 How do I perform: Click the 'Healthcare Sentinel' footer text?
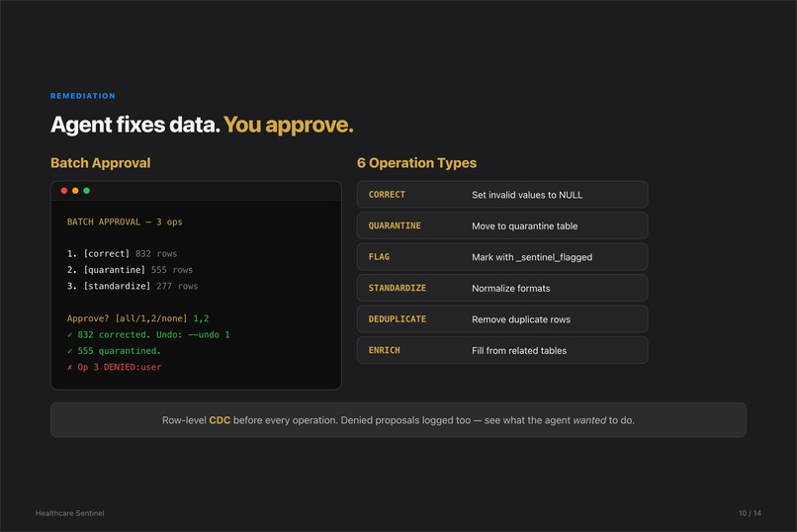pyautogui.click(x=69, y=513)
